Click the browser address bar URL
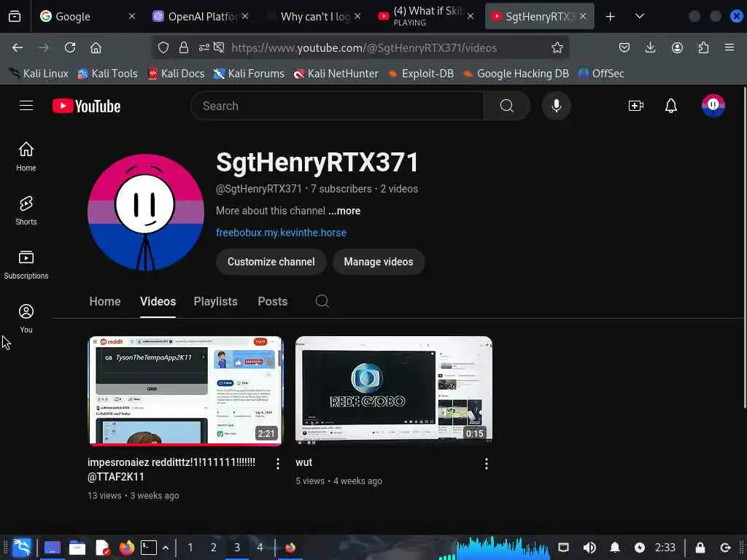The width and height of the screenshot is (747, 560). click(364, 47)
